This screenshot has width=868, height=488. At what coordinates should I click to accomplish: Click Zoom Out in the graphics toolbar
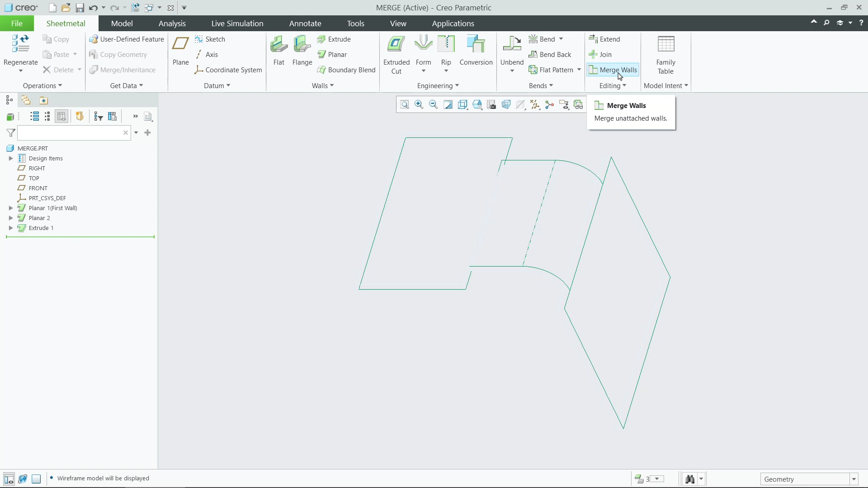click(x=434, y=105)
